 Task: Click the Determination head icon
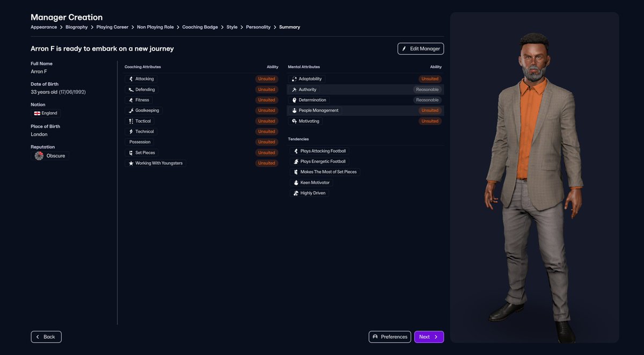(294, 100)
